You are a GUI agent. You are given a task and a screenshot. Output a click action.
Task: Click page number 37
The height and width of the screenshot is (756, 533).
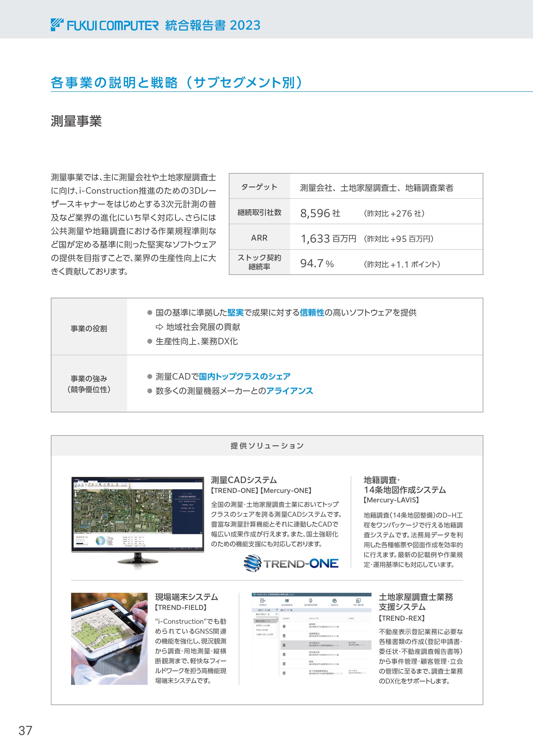pyautogui.click(x=25, y=731)
